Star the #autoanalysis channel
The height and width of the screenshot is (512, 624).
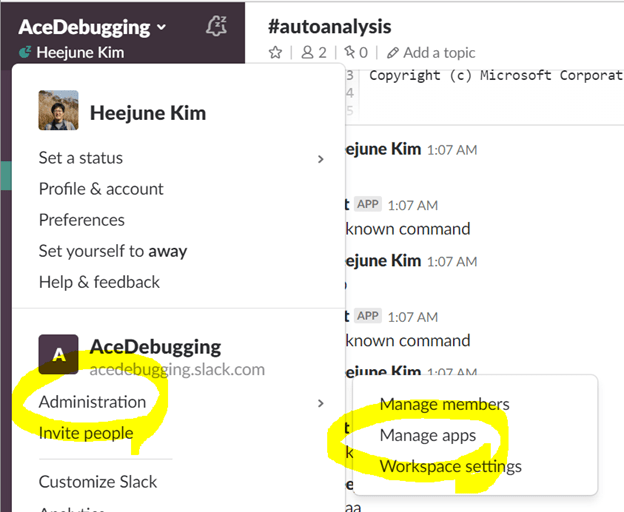click(x=276, y=53)
